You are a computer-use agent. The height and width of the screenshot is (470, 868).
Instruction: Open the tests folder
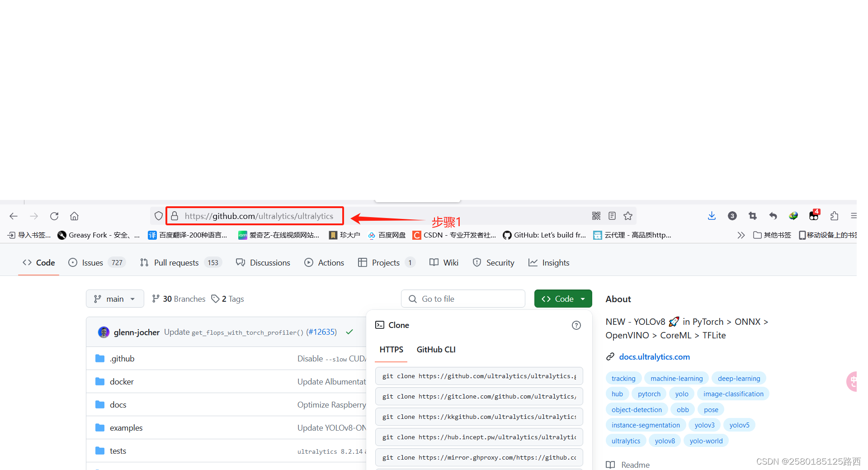118,451
